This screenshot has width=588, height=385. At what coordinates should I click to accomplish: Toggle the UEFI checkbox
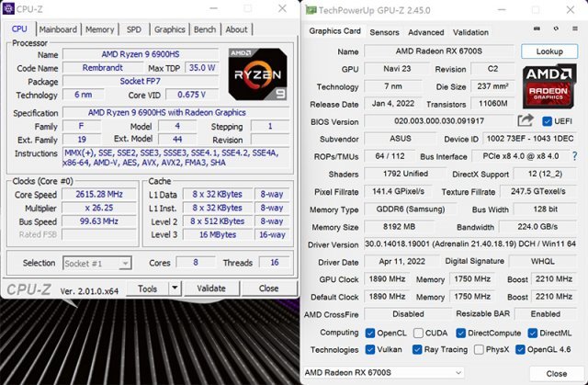(547, 121)
